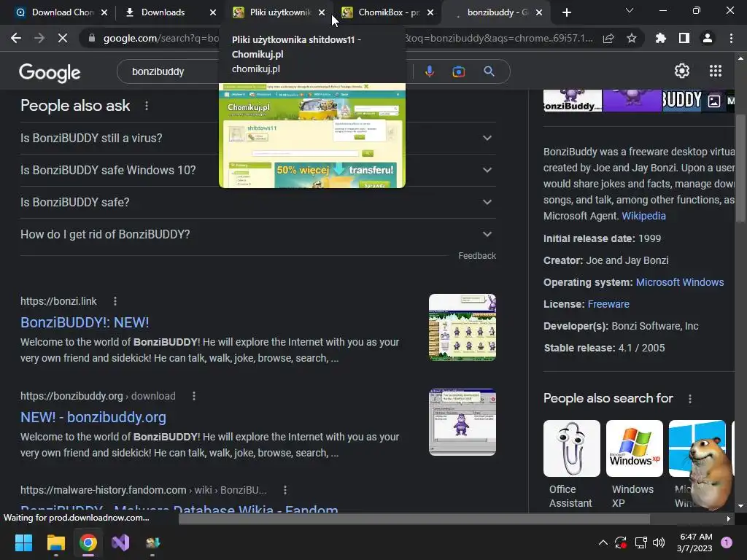Open a new browser tab
747x560 pixels.
[566, 12]
